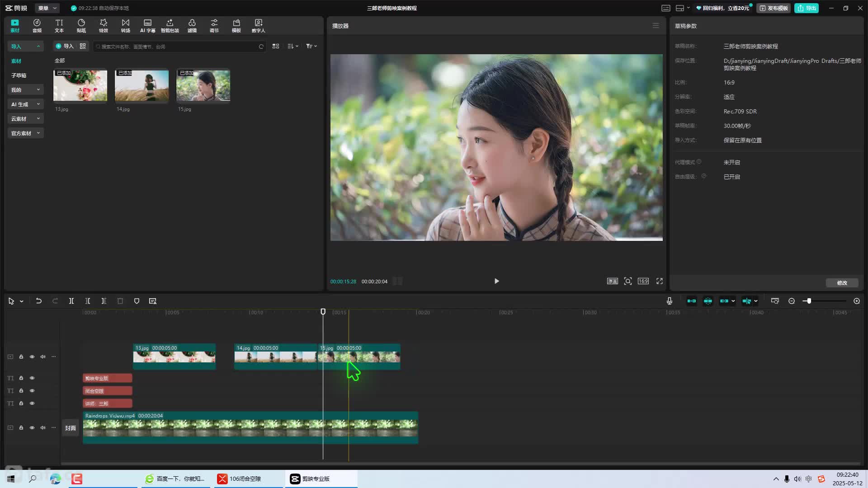Viewport: 868px width, 488px height.
Task: Expand the 云素材 sidebar section
Action: tap(25, 119)
